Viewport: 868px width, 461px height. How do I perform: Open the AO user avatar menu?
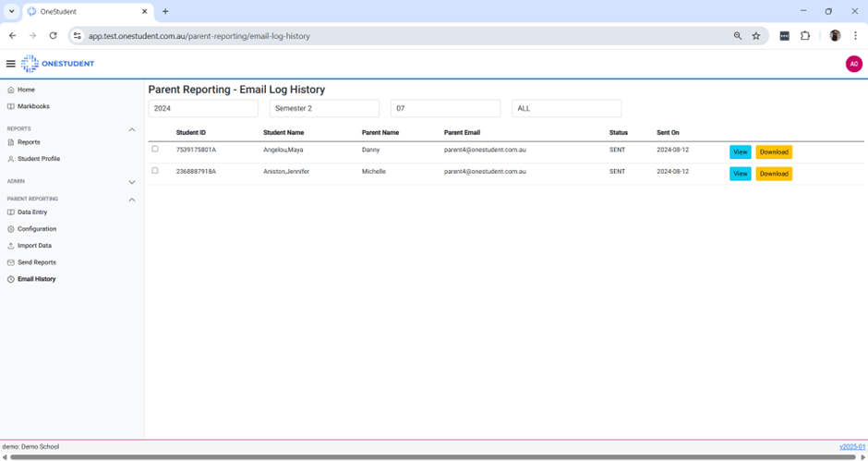853,64
